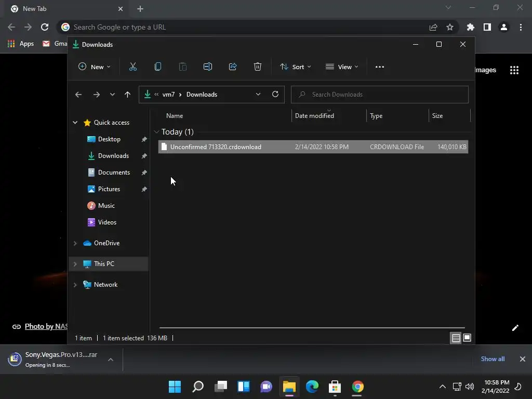532x399 pixels.
Task: Open Task View on the taskbar
Action: click(x=221, y=387)
